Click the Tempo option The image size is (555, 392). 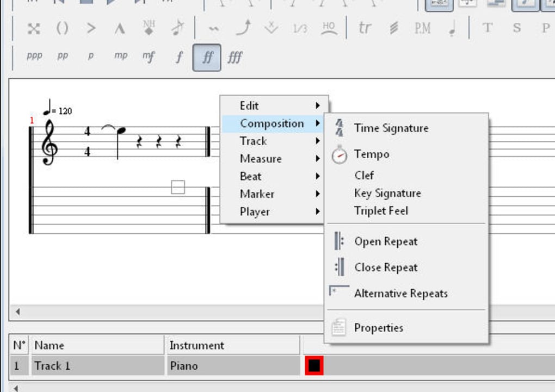point(372,154)
